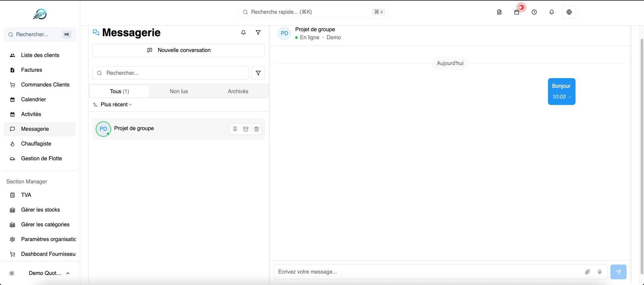Switch to the Non lus tab
644x285 pixels.
click(179, 92)
